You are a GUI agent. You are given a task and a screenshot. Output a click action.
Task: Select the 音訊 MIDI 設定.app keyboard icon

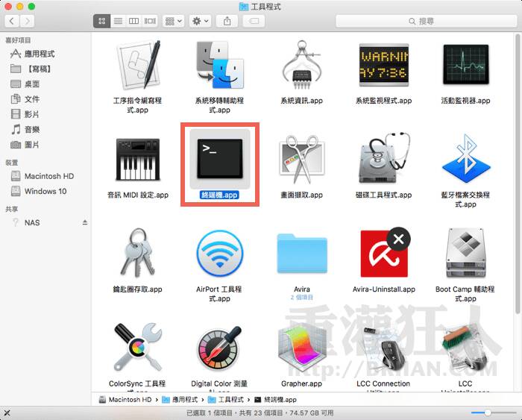[x=137, y=159]
